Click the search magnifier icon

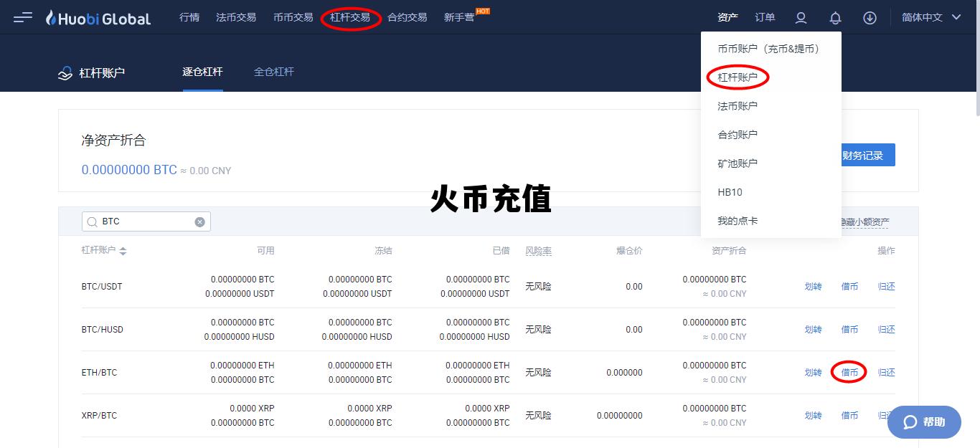pos(92,221)
